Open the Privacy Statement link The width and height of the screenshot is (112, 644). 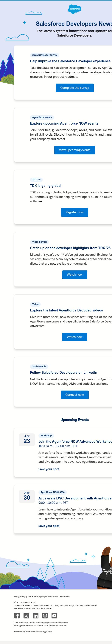58,626
